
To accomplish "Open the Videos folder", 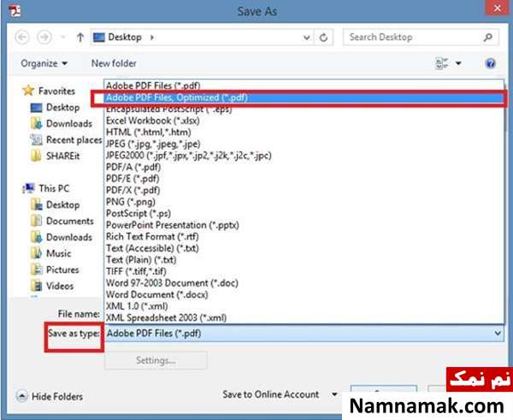I will tap(60, 286).
